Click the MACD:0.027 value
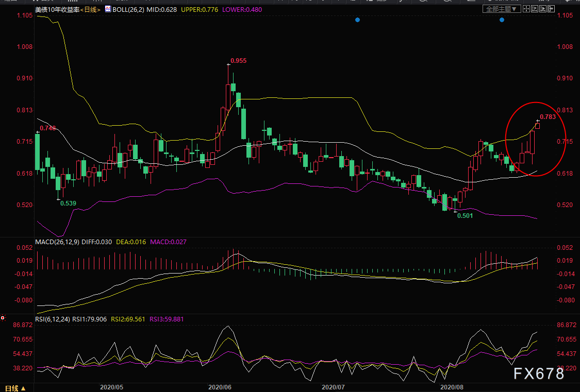This screenshot has width=580, height=392. pyautogui.click(x=168, y=242)
